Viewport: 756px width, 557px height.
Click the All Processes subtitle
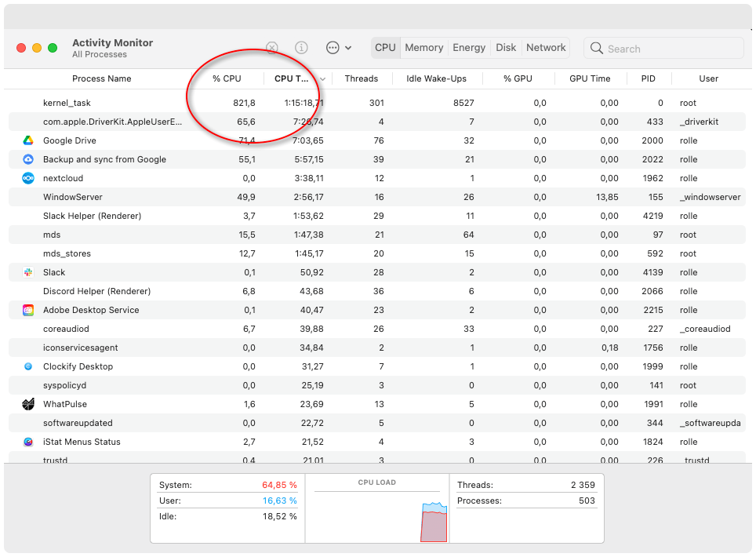pyautogui.click(x=100, y=54)
